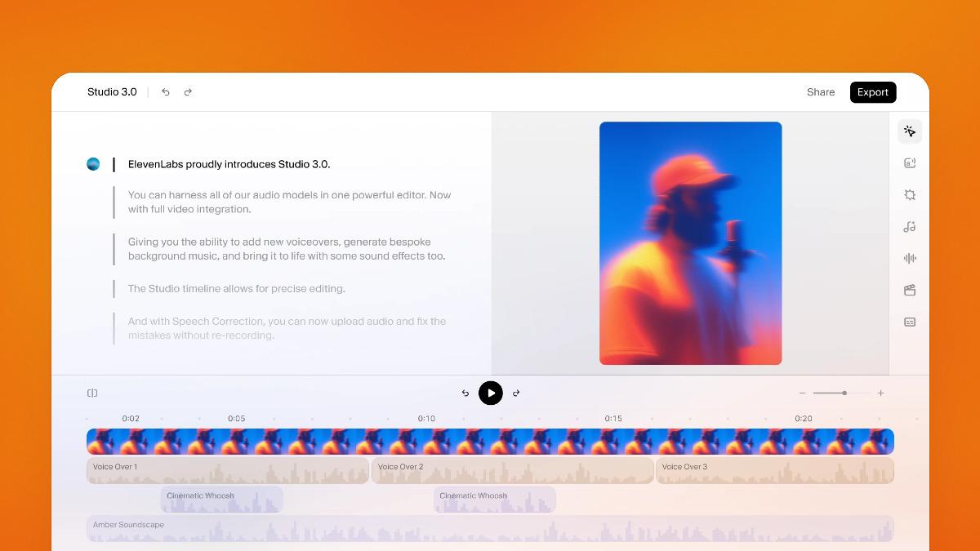980x551 pixels.
Task: Click the timeline zoom slider handle
Action: 844,393
